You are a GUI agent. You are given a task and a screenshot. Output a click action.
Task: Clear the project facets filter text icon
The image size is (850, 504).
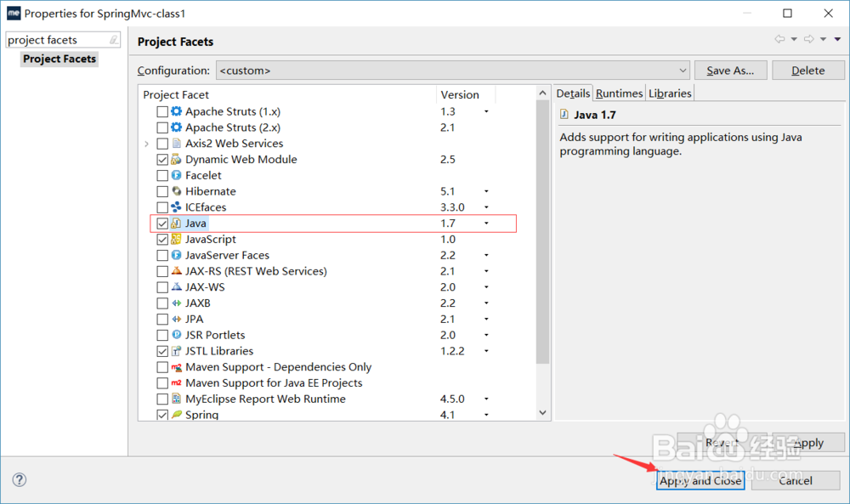tap(114, 40)
